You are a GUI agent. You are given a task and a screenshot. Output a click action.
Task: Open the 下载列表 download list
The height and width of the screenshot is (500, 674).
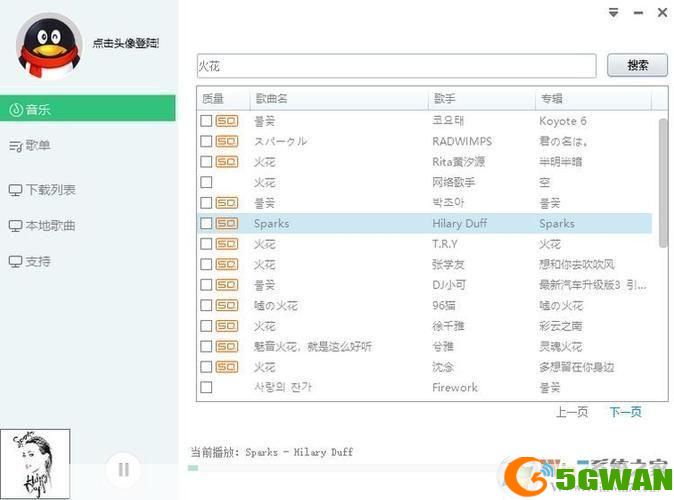[42, 190]
